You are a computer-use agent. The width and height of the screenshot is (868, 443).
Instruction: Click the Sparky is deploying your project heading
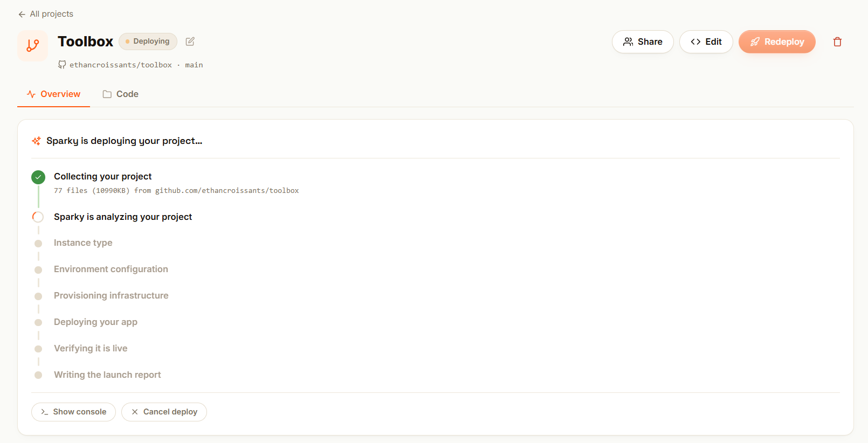pyautogui.click(x=124, y=141)
